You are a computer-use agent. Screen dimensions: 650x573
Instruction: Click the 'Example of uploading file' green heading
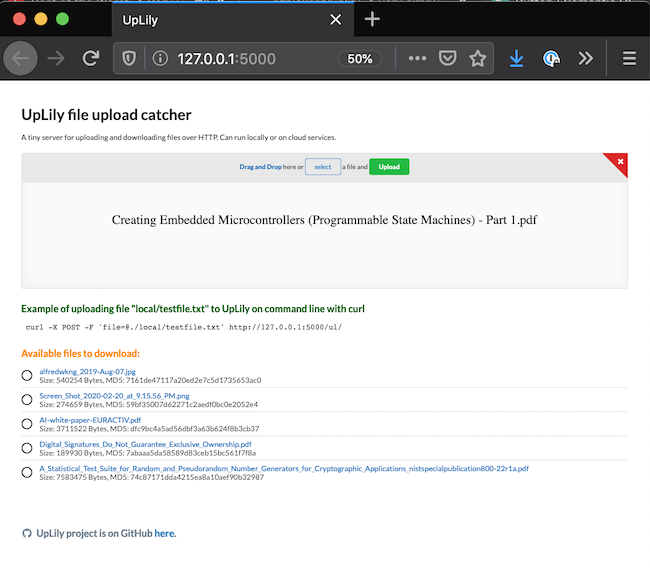tap(193, 309)
